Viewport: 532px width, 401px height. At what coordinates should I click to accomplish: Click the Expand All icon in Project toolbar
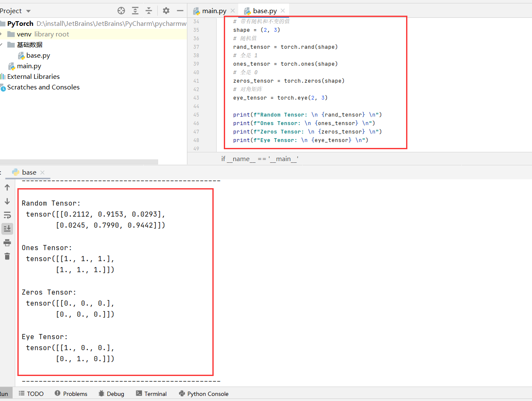(135, 11)
